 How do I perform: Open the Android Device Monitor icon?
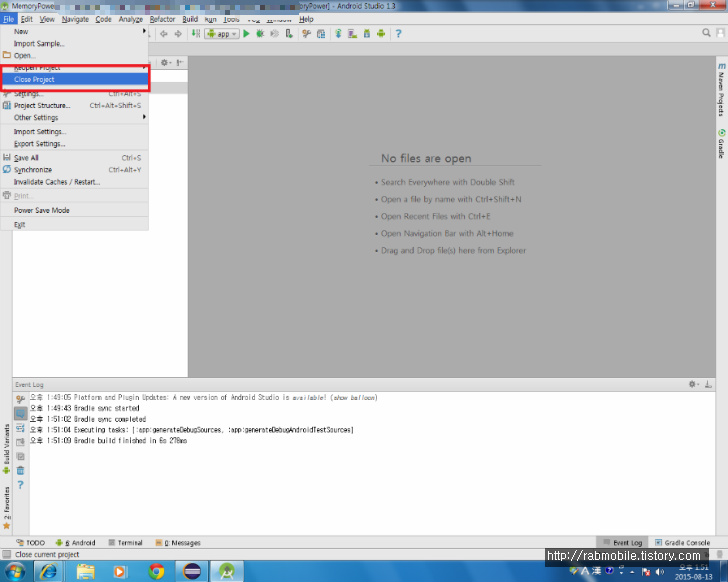(x=381, y=33)
